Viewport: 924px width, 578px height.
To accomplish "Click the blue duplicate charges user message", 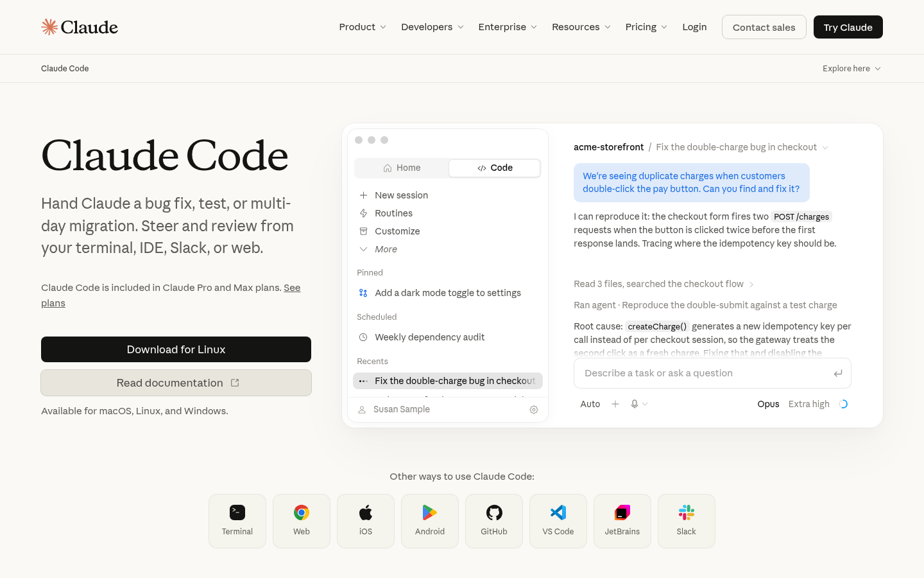I will coord(692,182).
